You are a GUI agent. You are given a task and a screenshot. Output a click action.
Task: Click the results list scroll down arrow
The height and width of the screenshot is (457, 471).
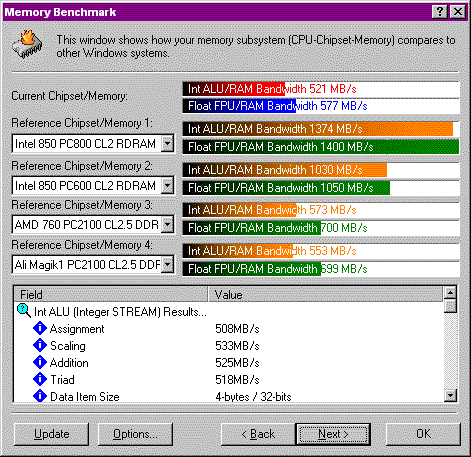[450, 395]
